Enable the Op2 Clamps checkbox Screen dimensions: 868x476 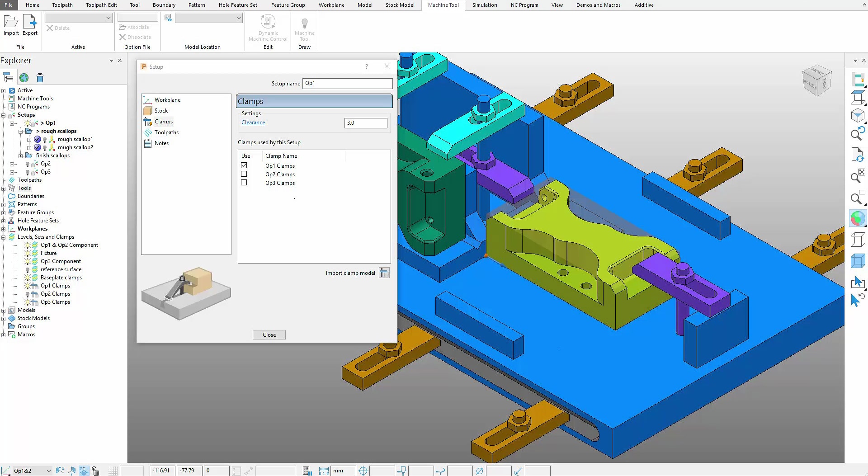coord(244,174)
